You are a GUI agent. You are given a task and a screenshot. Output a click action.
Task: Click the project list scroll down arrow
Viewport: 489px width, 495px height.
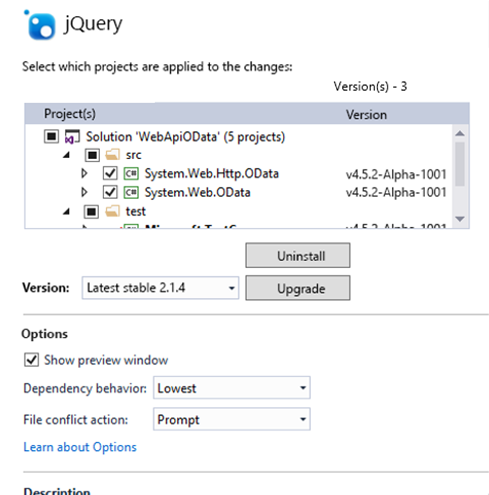point(460,219)
